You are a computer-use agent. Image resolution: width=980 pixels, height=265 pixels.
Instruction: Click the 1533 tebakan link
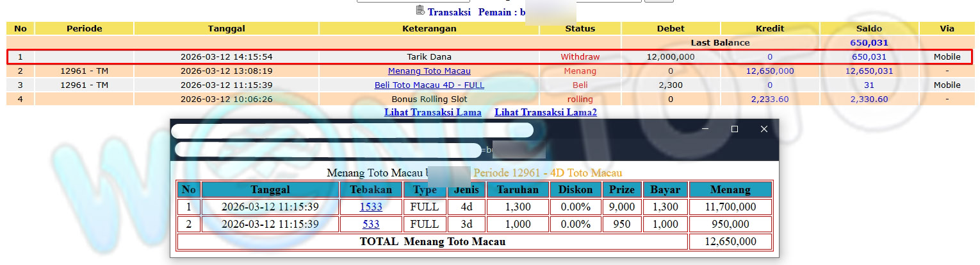[370, 207]
